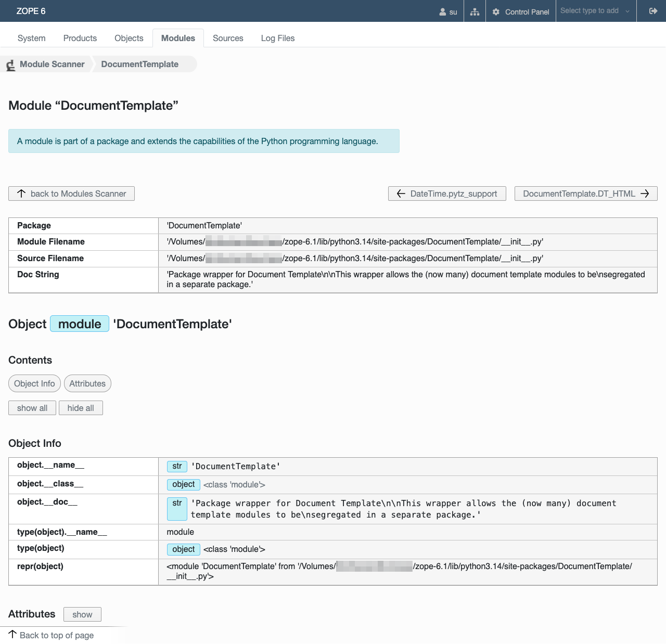Screen dimensions: 666x644
Task: Click the show all button
Action: [x=32, y=408]
